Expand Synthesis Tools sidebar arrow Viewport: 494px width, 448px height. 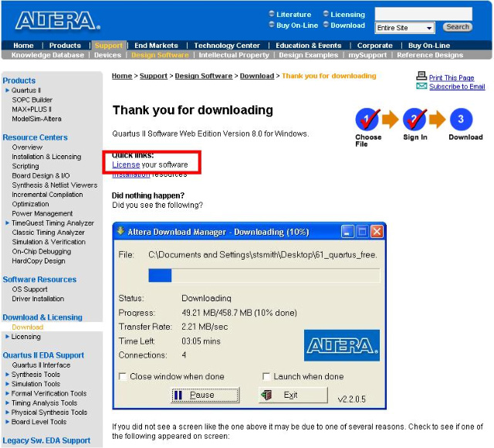pyautogui.click(x=7, y=375)
